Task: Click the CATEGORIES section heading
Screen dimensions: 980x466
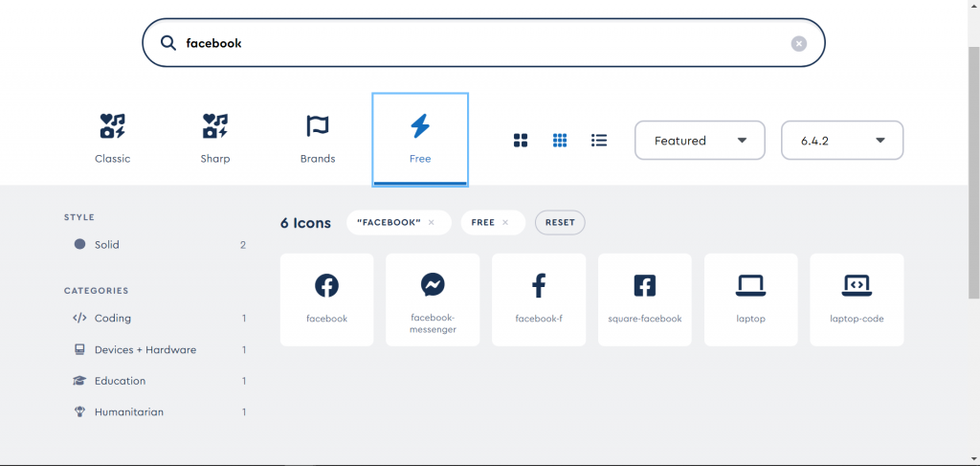Action: point(97,291)
